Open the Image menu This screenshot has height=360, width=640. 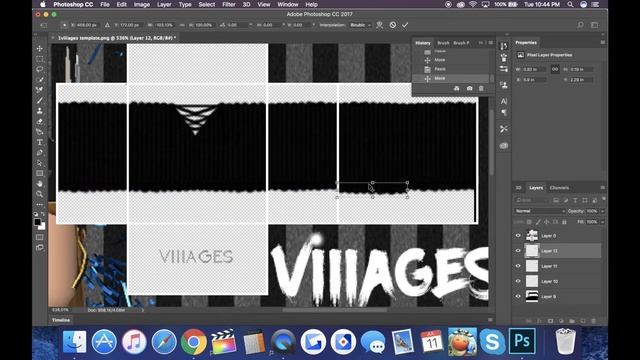142,4
